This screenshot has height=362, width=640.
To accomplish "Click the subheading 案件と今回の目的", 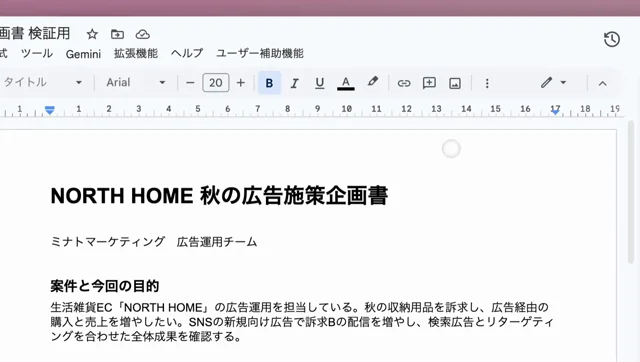I will click(104, 286).
